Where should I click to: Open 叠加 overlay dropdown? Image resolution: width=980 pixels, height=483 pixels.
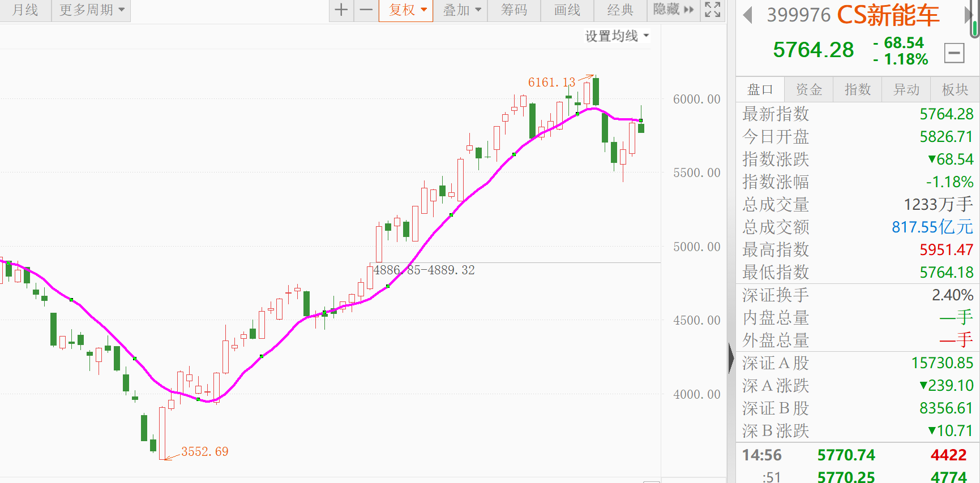(461, 10)
